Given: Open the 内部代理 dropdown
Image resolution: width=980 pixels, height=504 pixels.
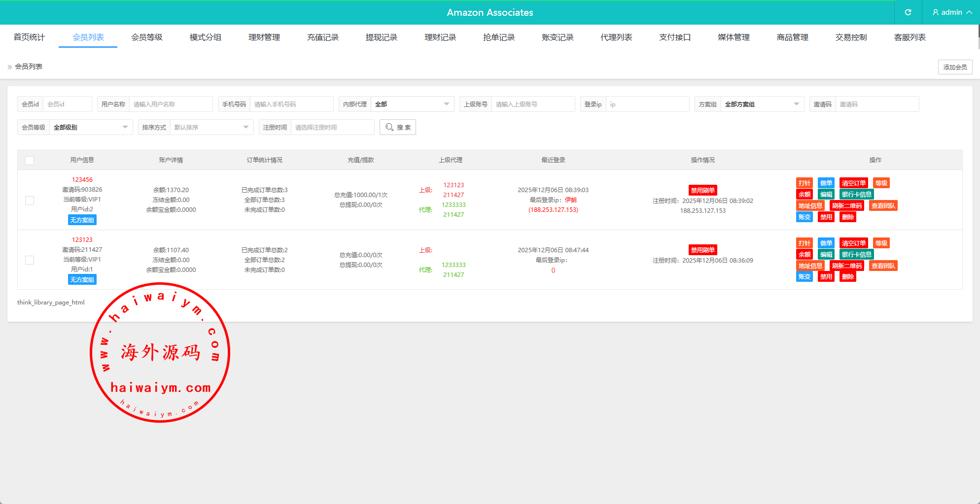Looking at the screenshot, I should coord(412,104).
